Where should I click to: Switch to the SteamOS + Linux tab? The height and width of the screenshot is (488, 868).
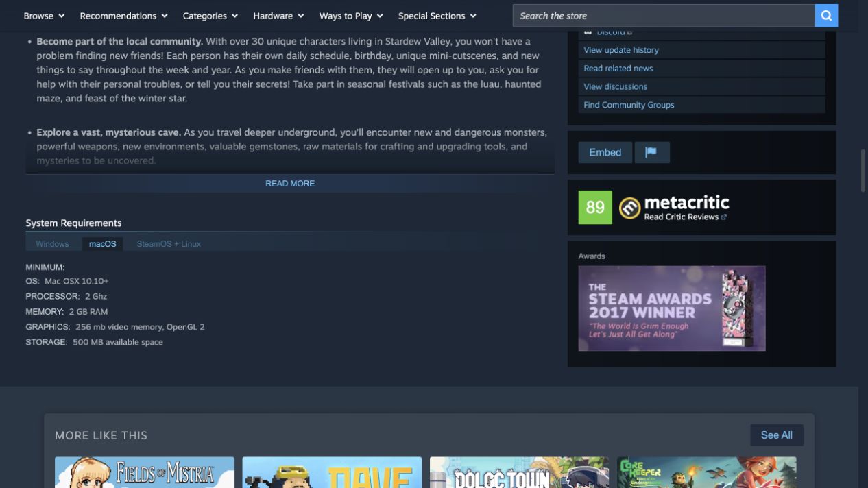click(169, 244)
